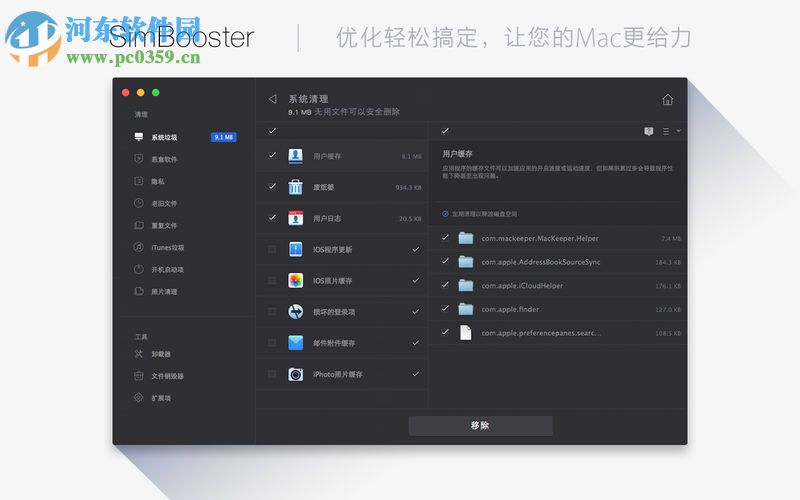The height and width of the screenshot is (500, 800).
Task: Click the 127.0 KB size value
Action: (x=668, y=310)
